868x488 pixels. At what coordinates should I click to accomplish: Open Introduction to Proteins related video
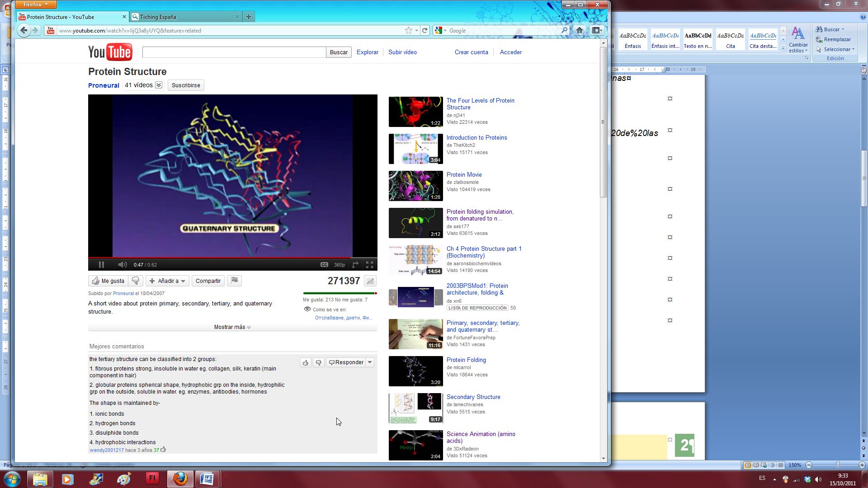476,138
